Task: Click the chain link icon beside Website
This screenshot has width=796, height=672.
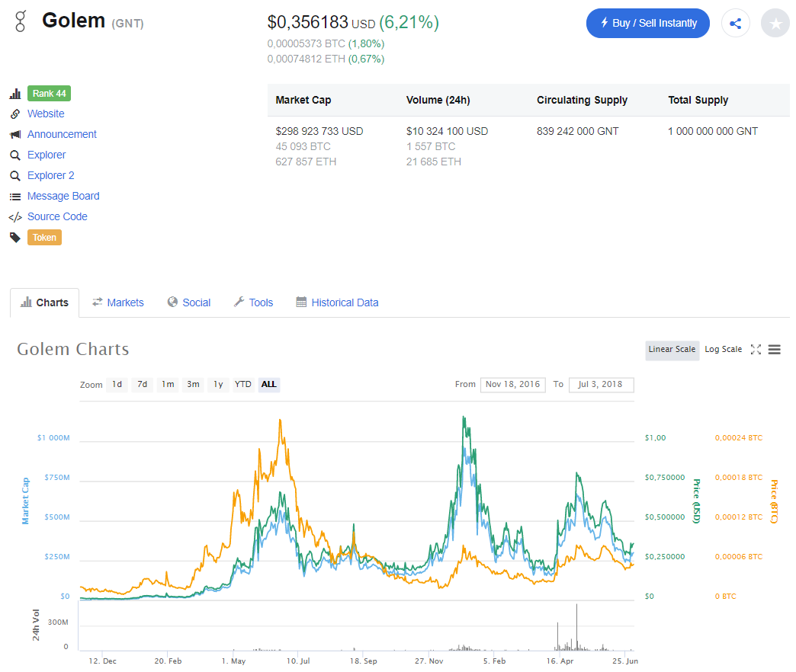Action: [15, 114]
